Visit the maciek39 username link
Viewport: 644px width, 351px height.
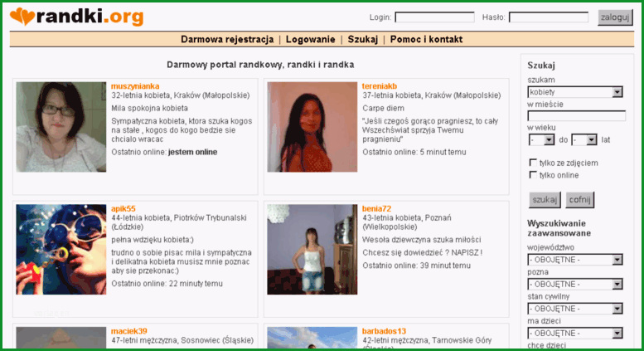pos(129,331)
